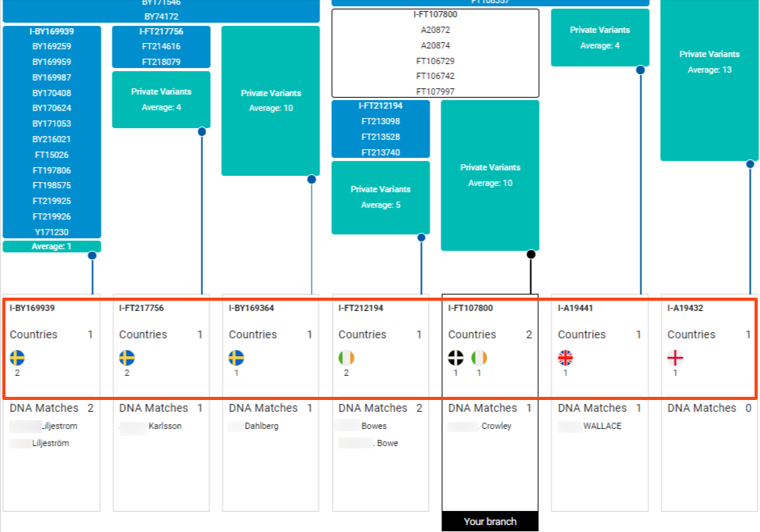
Task: Click the Liljeström DNA match name
Action: [51, 443]
